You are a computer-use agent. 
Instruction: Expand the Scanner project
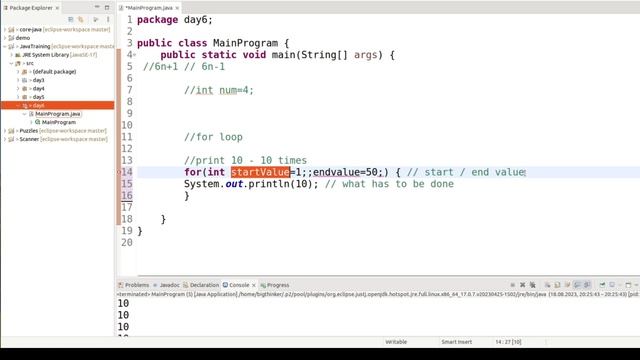point(5,139)
